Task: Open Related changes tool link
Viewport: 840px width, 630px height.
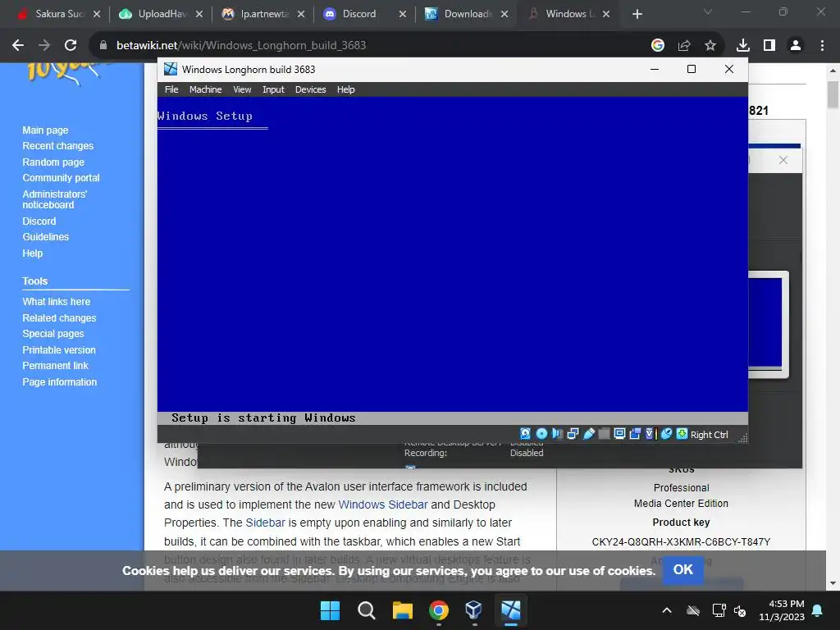Action: point(59,317)
